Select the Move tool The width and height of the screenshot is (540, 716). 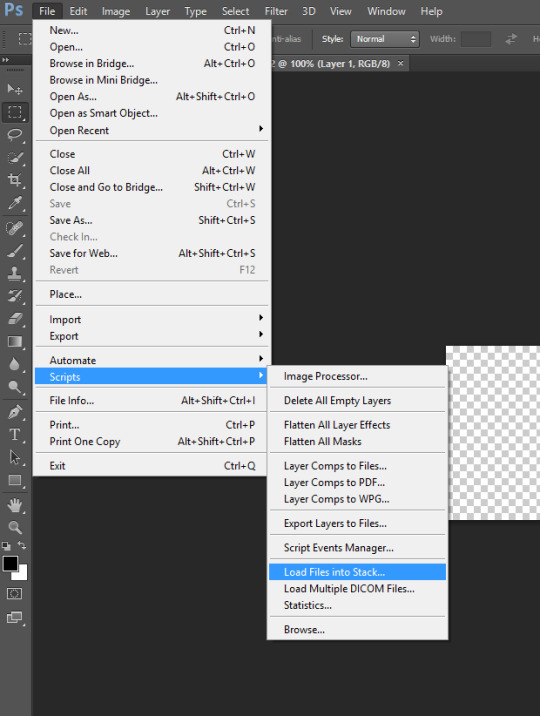tap(15, 89)
